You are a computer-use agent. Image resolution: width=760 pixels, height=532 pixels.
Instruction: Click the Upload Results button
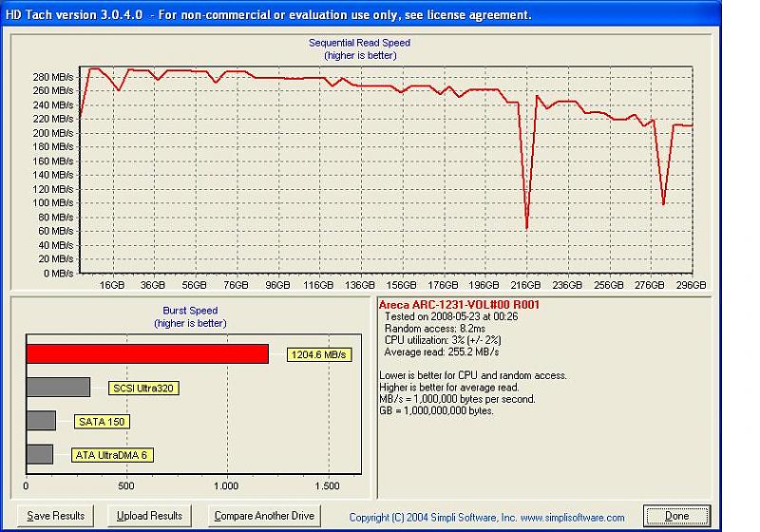click(x=149, y=516)
